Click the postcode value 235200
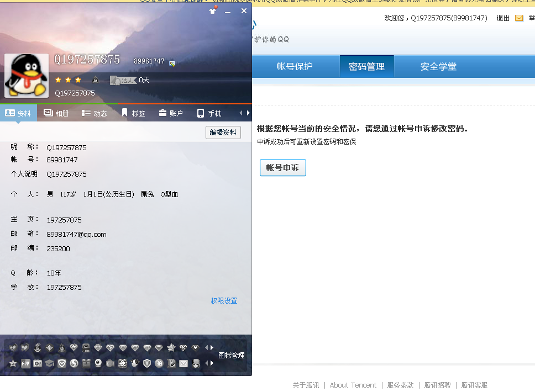Viewport: 535px width, 392px height. [x=59, y=249]
